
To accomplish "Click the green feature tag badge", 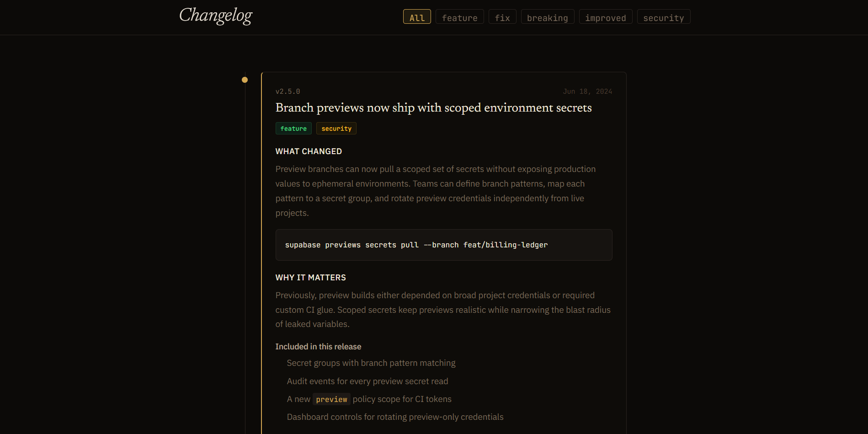I will pos(293,129).
